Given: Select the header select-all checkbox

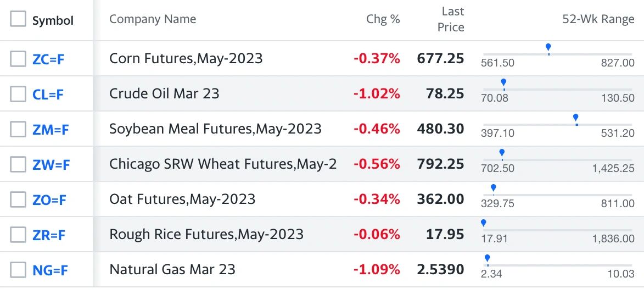Looking at the screenshot, I should (18, 19).
